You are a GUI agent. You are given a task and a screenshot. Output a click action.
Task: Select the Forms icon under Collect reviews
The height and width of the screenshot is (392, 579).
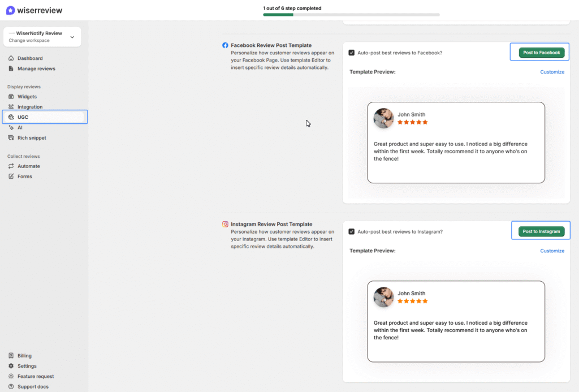click(x=11, y=176)
